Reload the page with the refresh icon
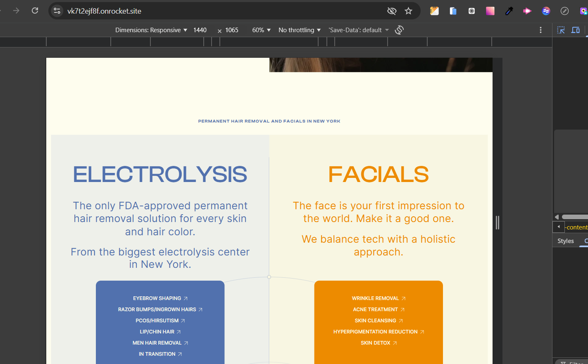This screenshot has height=364, width=588. [35, 11]
